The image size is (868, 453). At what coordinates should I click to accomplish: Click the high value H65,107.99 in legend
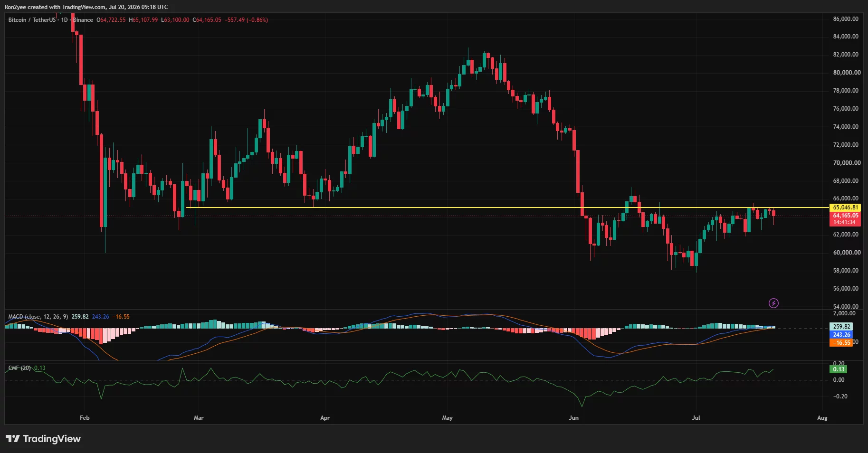(x=143, y=20)
